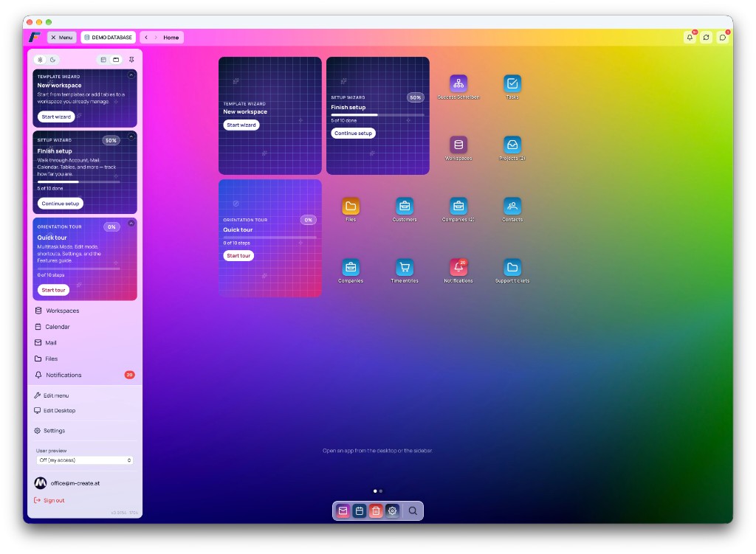The height and width of the screenshot is (554, 756).
Task: Switch to second desktop page dot
Action: coord(381,491)
